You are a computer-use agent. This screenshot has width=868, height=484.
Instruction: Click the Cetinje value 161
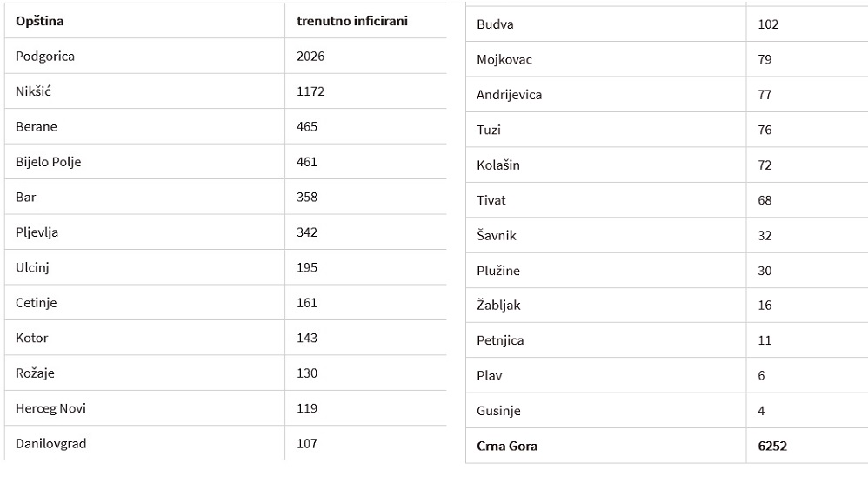307,303
